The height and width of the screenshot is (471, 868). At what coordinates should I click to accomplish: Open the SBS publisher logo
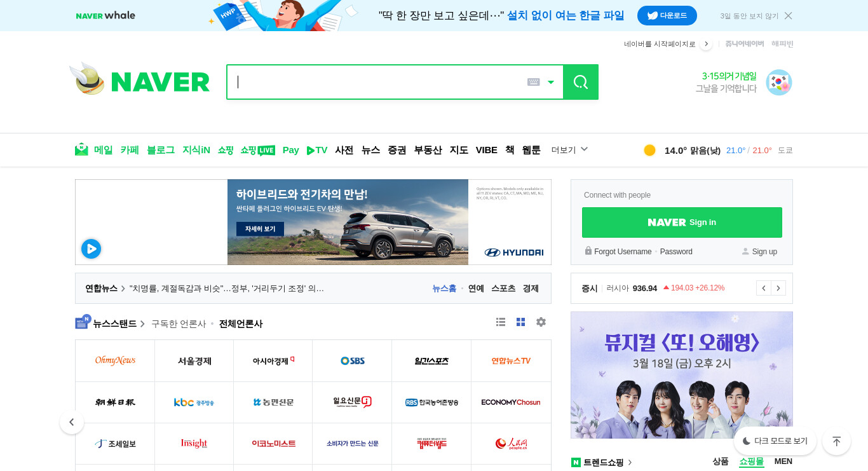[352, 360]
